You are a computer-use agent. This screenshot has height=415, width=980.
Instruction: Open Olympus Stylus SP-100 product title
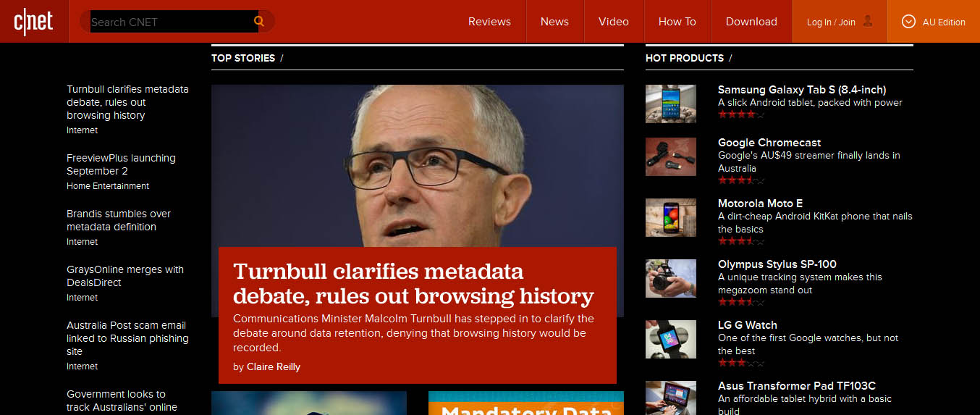coord(777,264)
